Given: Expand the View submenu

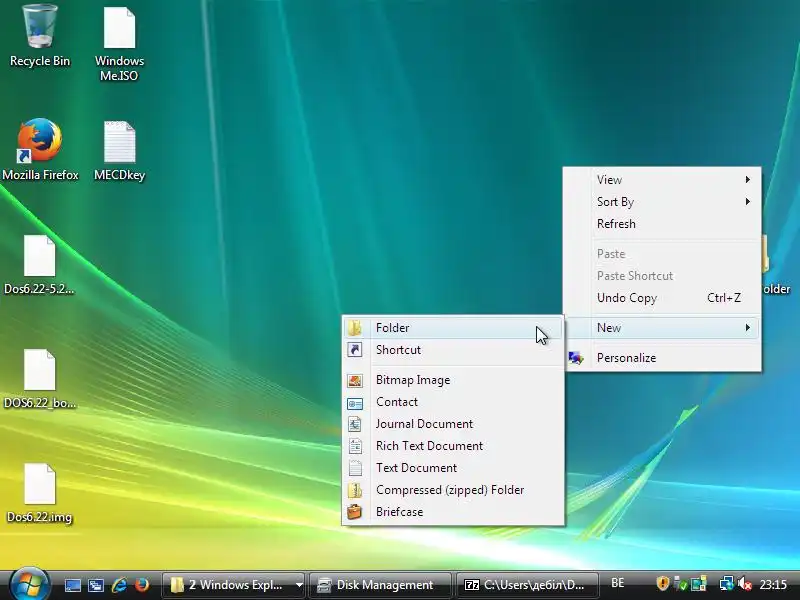Looking at the screenshot, I should pyautogui.click(x=662, y=180).
